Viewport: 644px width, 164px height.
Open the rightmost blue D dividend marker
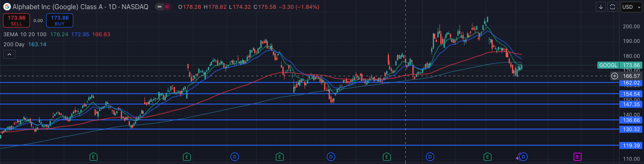click(524, 157)
